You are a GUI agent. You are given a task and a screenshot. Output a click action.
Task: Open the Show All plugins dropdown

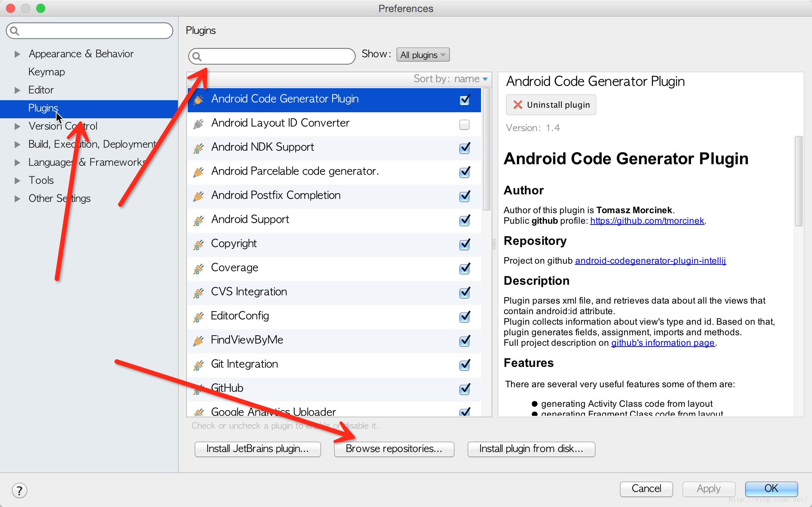(423, 55)
